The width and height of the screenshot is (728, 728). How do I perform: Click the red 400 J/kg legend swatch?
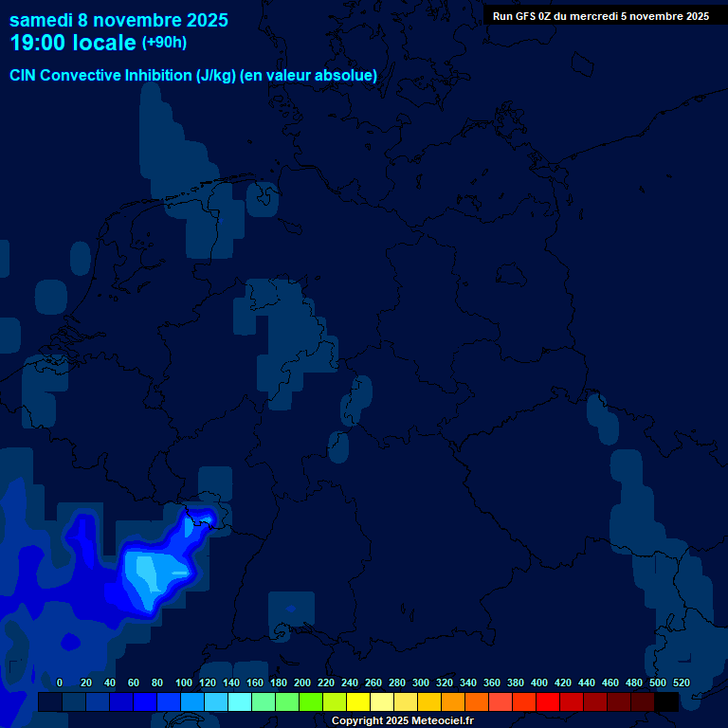click(x=548, y=702)
